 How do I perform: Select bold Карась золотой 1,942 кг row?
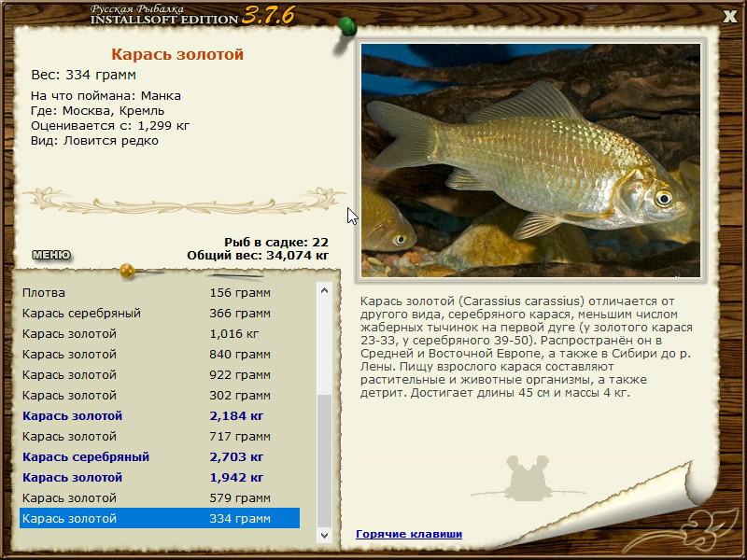160,477
